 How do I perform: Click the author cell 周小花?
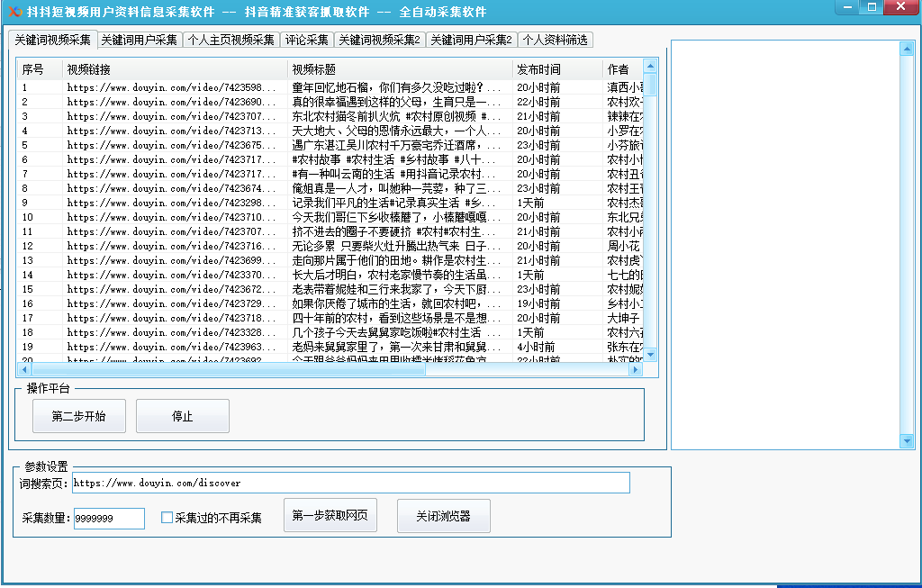click(x=623, y=246)
